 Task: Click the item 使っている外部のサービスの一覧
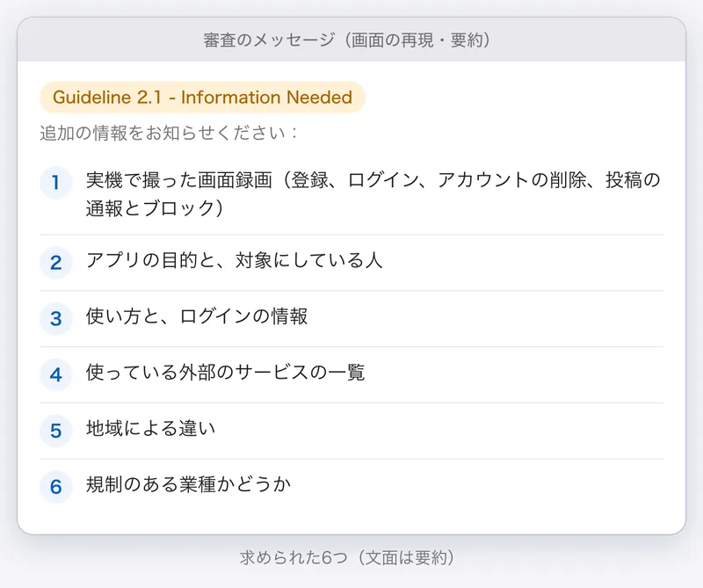pos(226,373)
